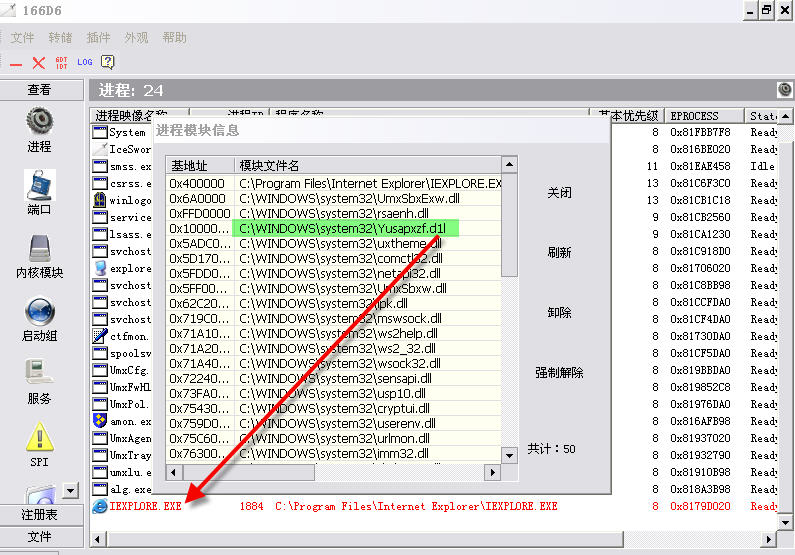Screen dimensions: 795x555
Task: Select the 启动组 startup group icon
Action: click(40, 311)
